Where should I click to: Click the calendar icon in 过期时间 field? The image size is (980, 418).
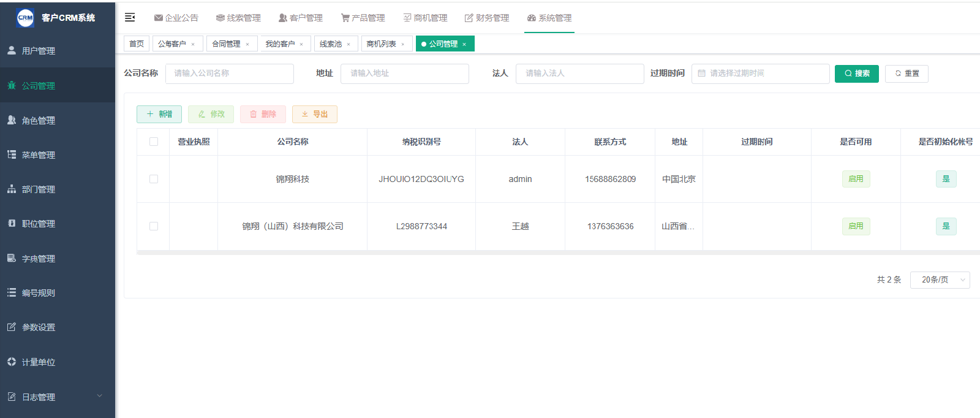pyautogui.click(x=702, y=74)
